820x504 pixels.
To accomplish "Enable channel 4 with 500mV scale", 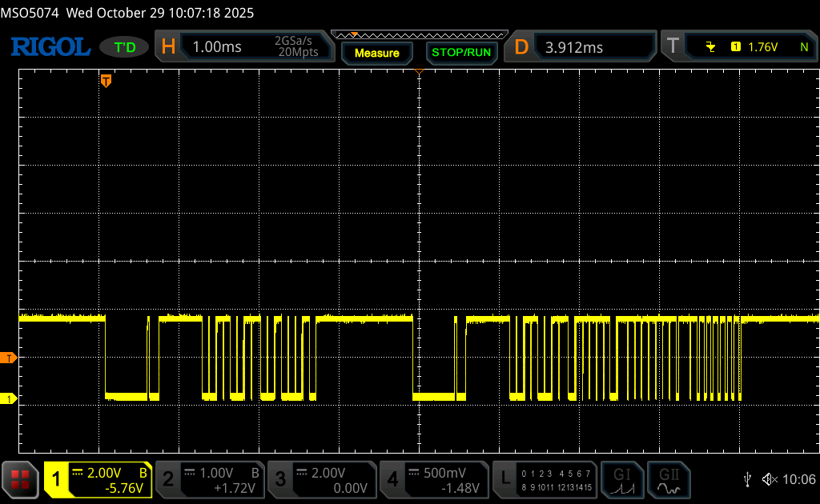I will (434, 479).
